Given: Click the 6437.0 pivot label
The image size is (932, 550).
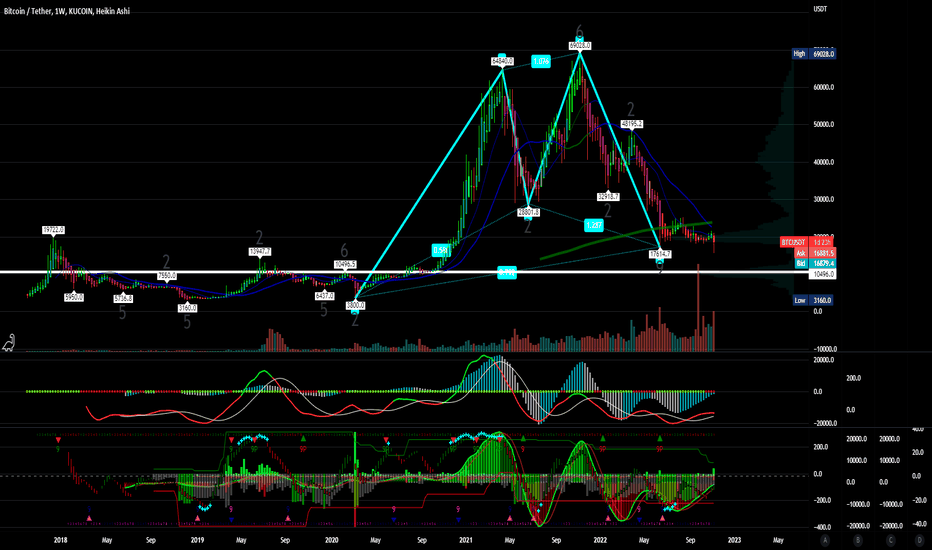Looking at the screenshot, I should (325, 296).
